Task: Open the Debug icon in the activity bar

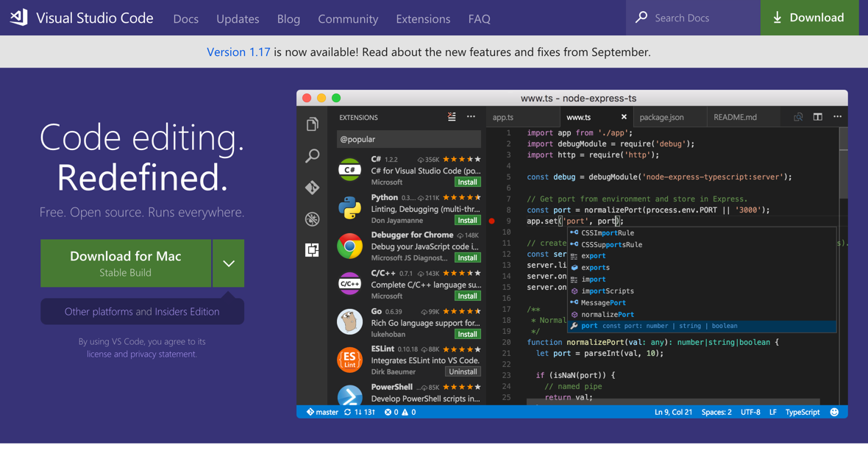Action: (312, 219)
